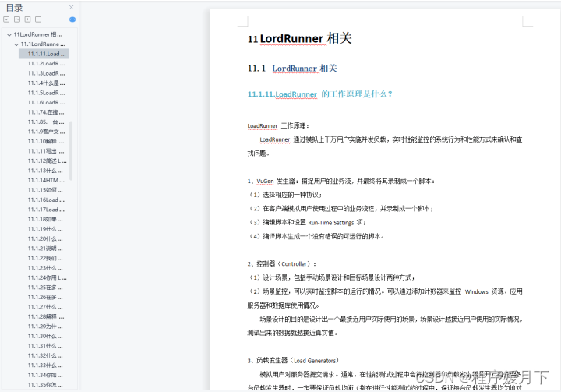Go to outline item 11.1.3LoadR
The height and width of the screenshot is (392, 561).
(x=47, y=73)
